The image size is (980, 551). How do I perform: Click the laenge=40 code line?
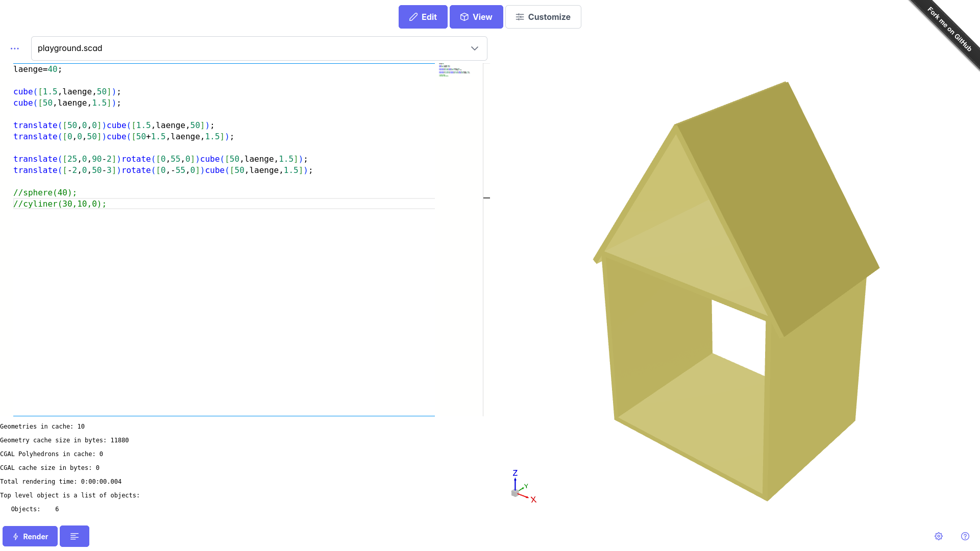(x=38, y=69)
